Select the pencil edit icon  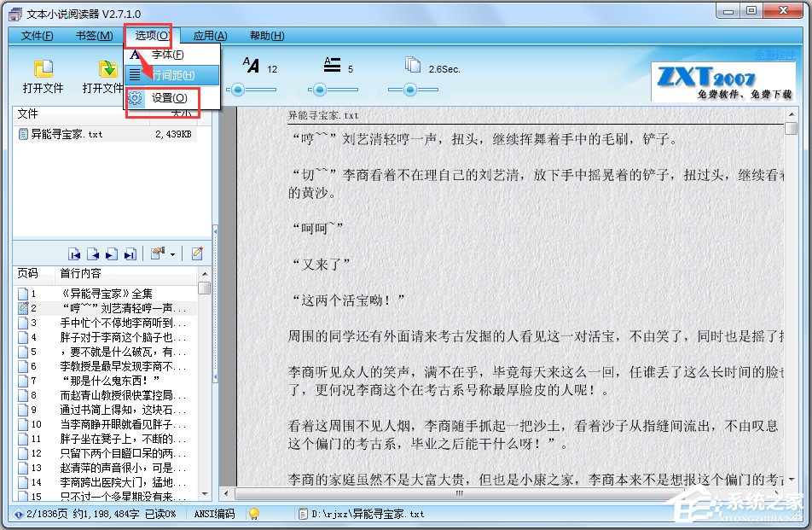(x=196, y=252)
